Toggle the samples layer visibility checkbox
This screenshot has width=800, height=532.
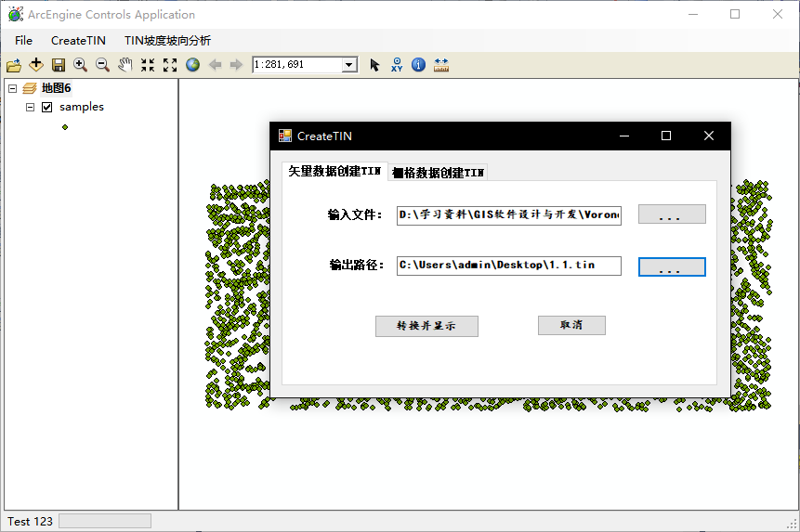[x=47, y=107]
